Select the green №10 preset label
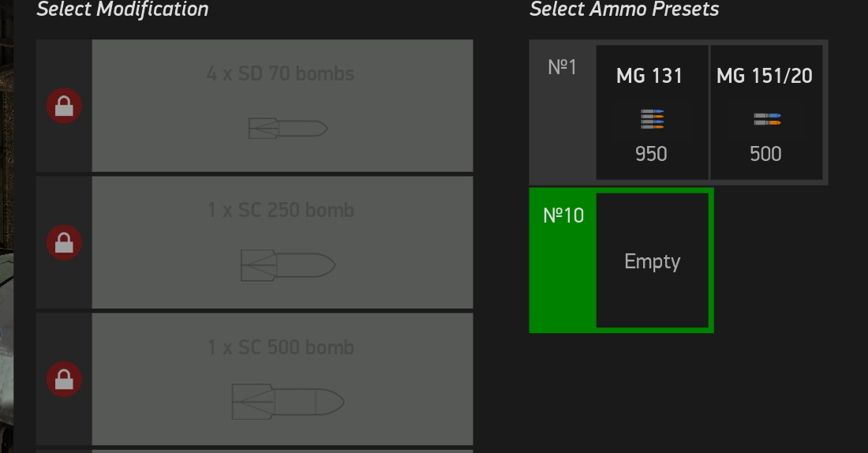The width and height of the screenshot is (868, 453). pos(563,215)
